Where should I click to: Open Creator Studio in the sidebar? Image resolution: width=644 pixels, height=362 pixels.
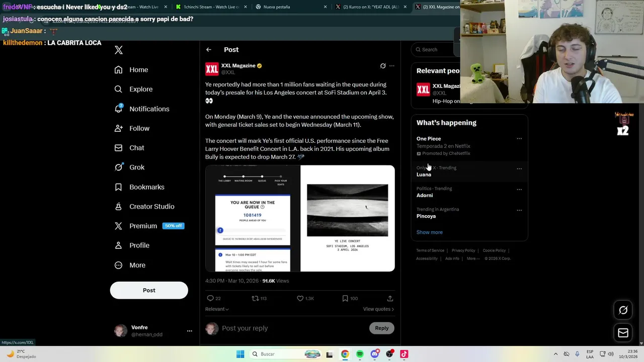click(x=144, y=207)
